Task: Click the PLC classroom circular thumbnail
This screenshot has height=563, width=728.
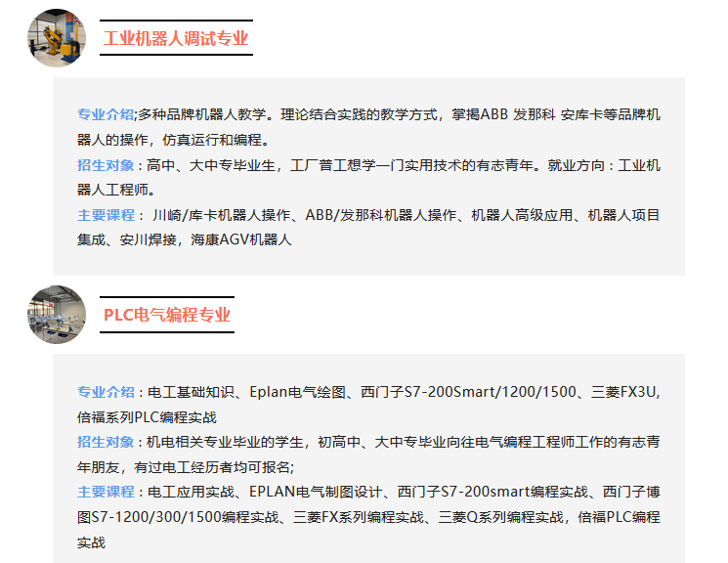Action: (57, 315)
